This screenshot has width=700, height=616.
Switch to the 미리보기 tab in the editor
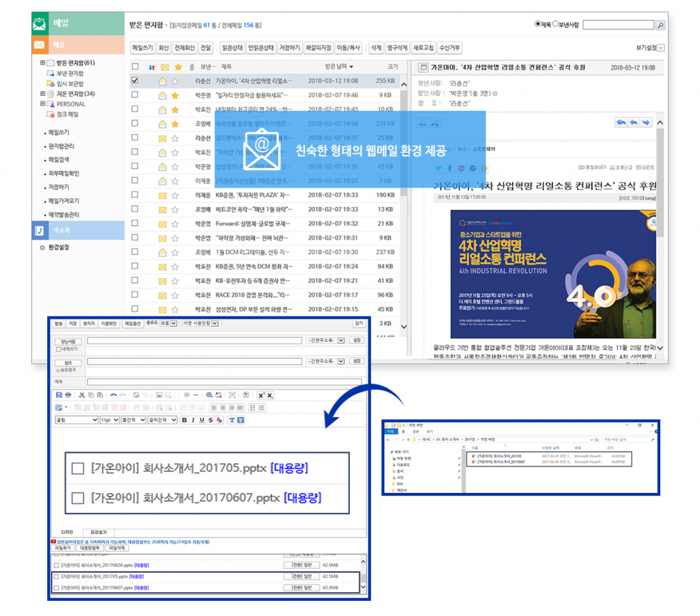(x=98, y=532)
